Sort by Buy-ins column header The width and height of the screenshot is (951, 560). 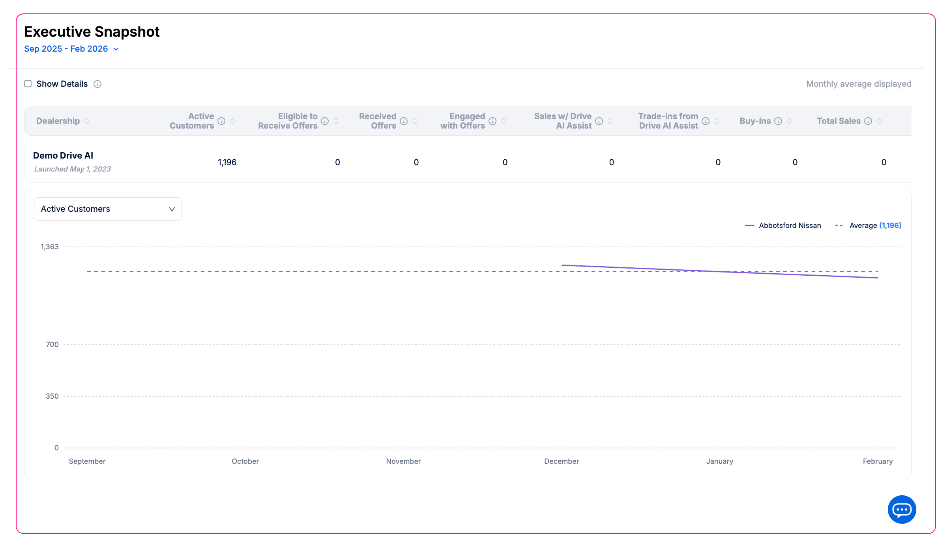tap(755, 121)
